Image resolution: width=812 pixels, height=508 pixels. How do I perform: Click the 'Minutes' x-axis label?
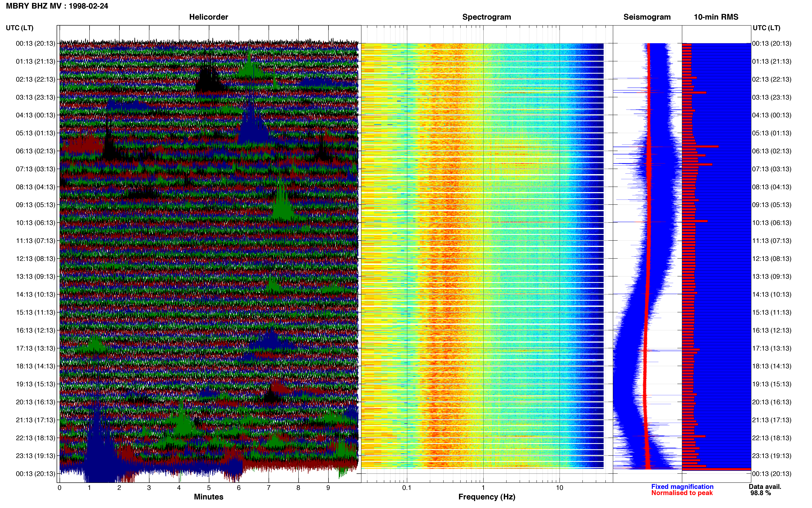[x=209, y=497]
